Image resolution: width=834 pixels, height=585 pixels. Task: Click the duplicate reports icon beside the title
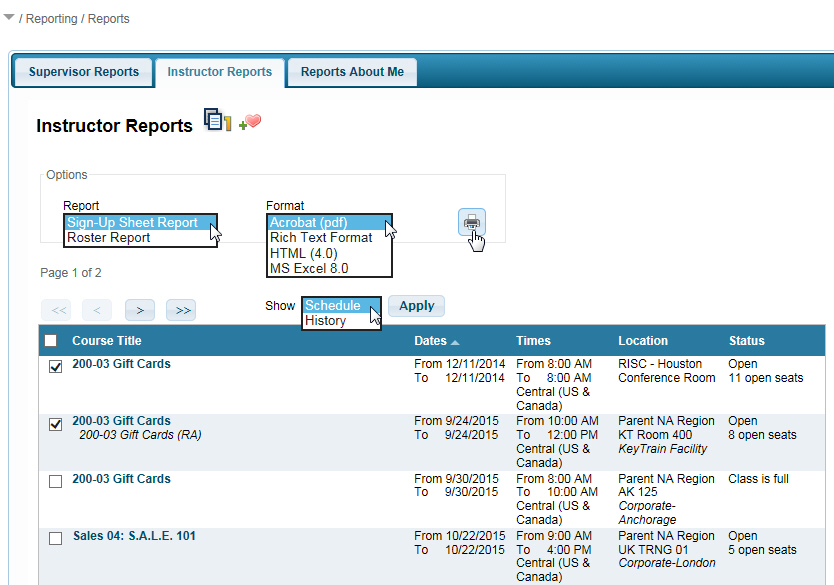click(x=216, y=120)
